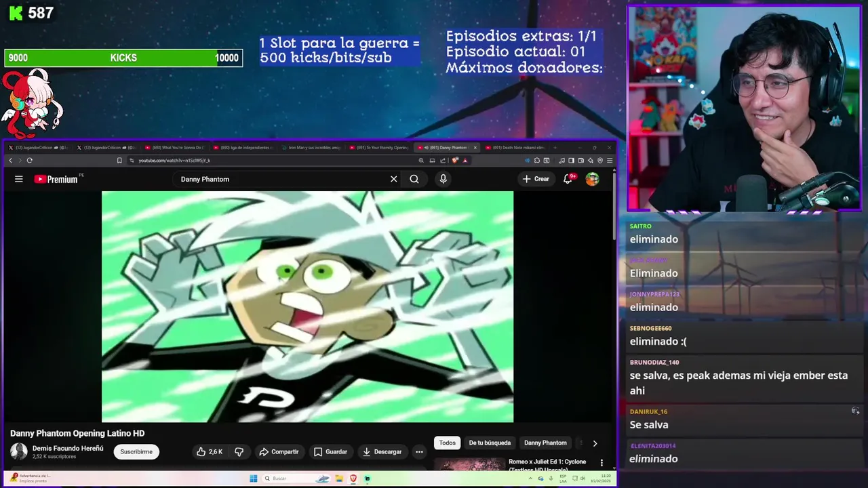Subscribe to the channel with Suscribirme
This screenshot has width=868, height=488.
click(136, 451)
